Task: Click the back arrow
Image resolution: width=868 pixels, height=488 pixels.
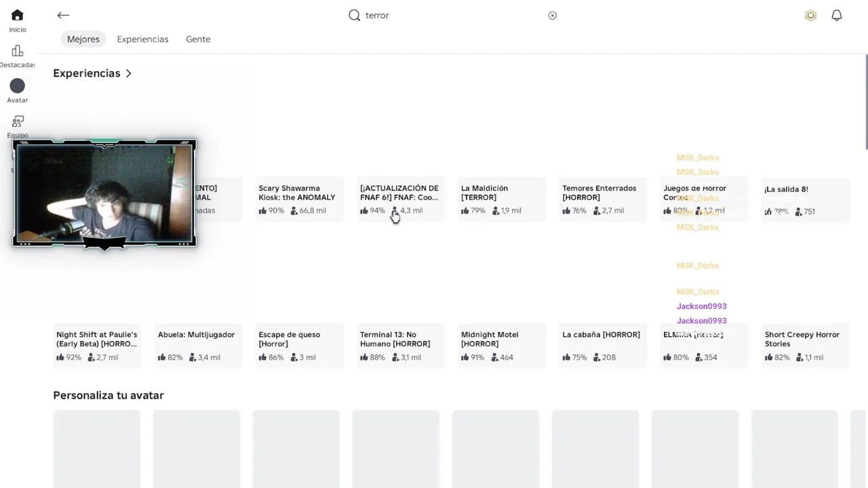Action: coord(63,16)
